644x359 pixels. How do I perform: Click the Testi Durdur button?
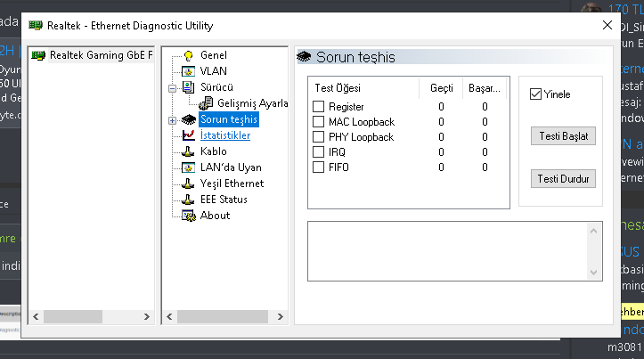click(563, 179)
